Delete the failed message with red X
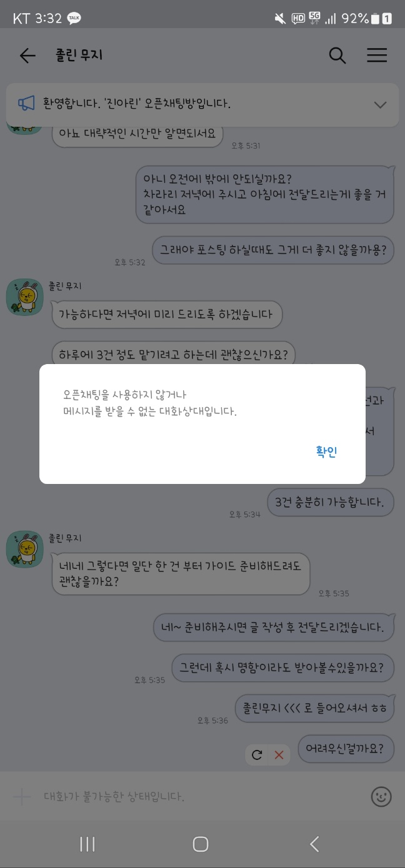 pos(279,755)
